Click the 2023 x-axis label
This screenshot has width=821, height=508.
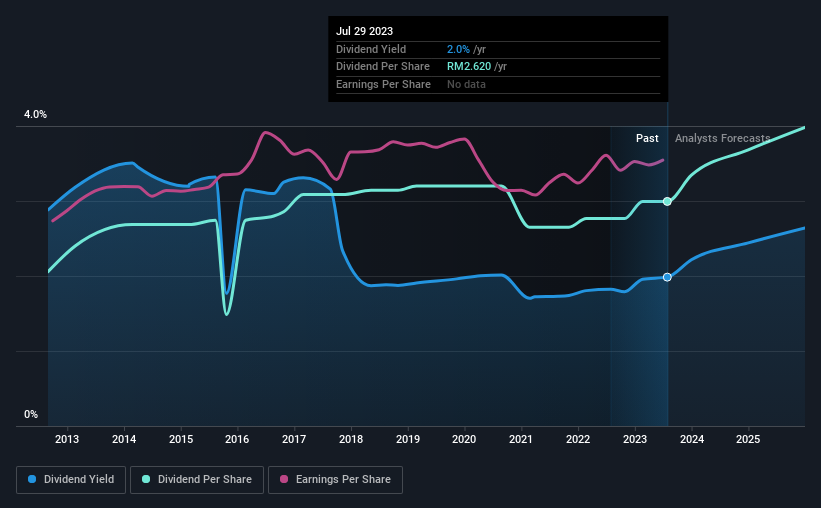click(635, 439)
